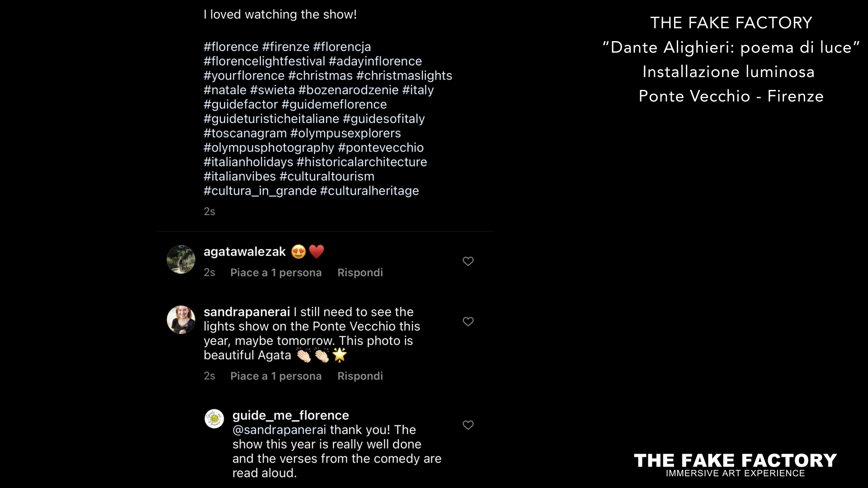Viewport: 868px width, 488px height.
Task: Reply to agatawalezak's comment via Rispondi
Action: pyautogui.click(x=360, y=272)
